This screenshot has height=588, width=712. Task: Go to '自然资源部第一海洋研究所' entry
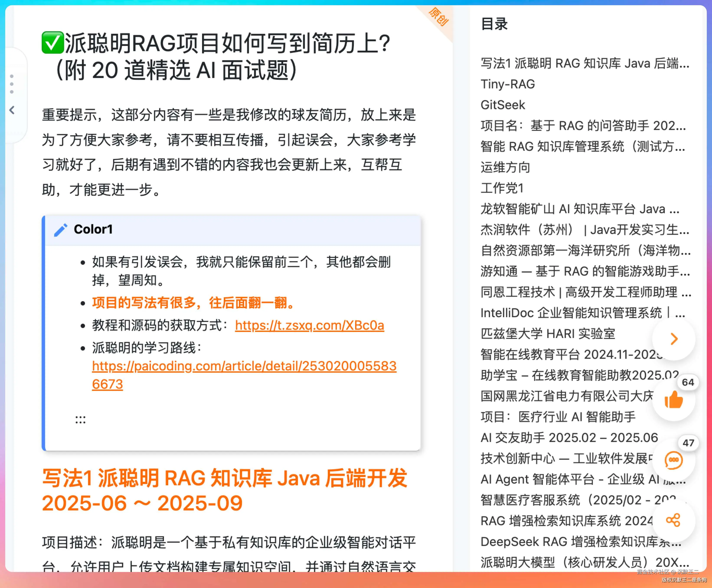point(586,250)
